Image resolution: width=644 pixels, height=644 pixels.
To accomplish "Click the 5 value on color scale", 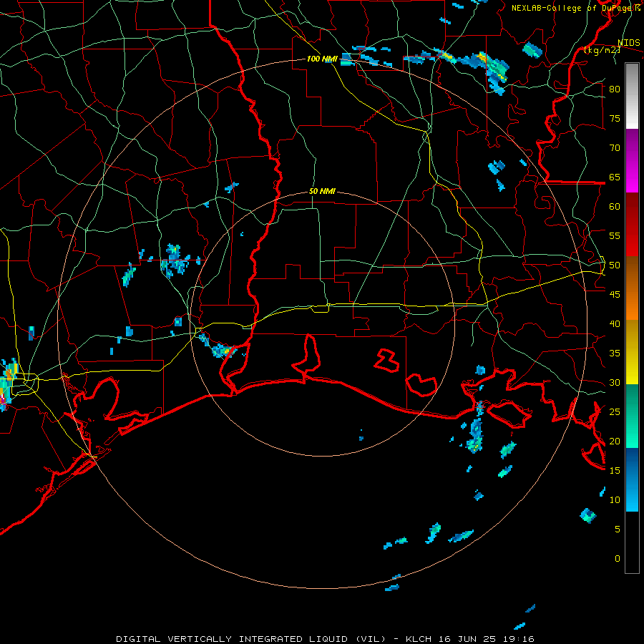I will (x=618, y=530).
